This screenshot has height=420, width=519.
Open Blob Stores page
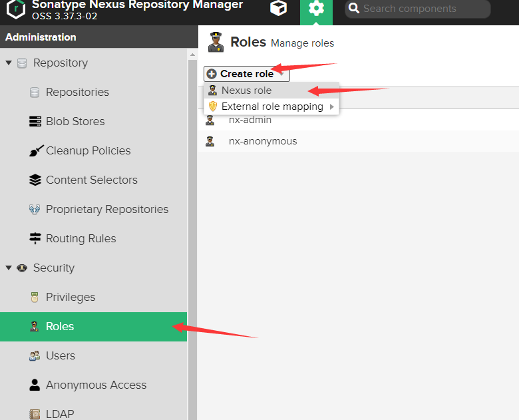point(75,121)
